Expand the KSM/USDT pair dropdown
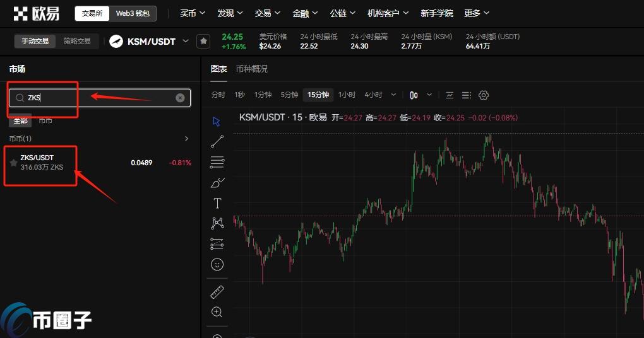The image size is (644, 338). click(185, 41)
